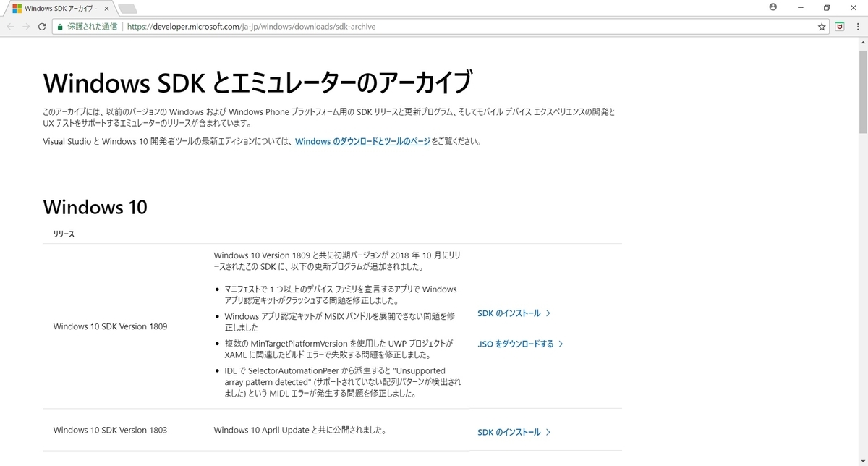Click the chevron next to .ISO をダウンロードする
The height and width of the screenshot is (466, 868).
pos(563,343)
